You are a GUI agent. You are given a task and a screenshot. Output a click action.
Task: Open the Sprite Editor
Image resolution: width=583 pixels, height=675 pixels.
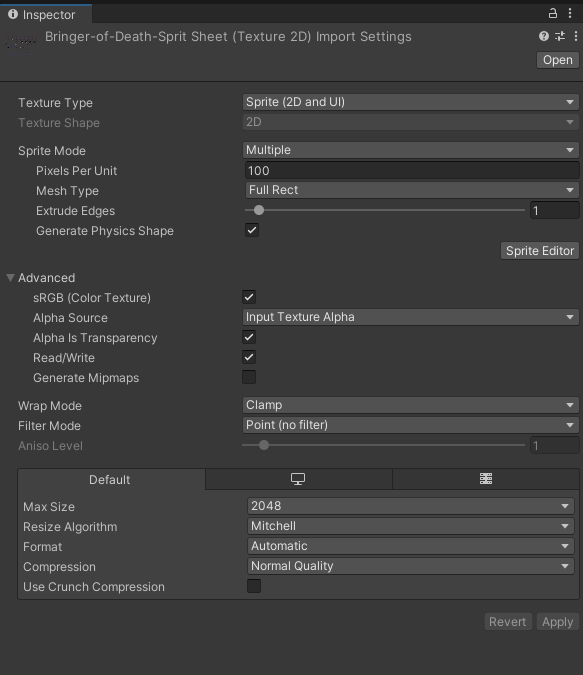click(x=540, y=251)
